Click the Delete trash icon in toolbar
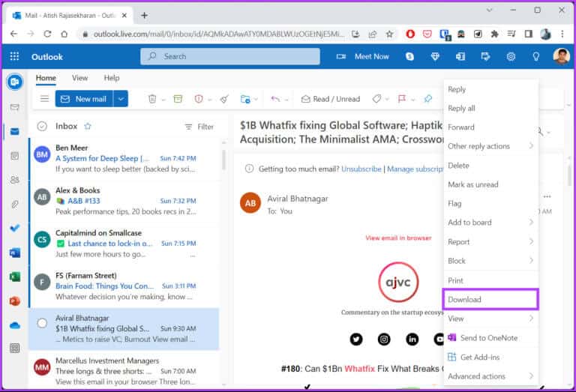 click(152, 99)
